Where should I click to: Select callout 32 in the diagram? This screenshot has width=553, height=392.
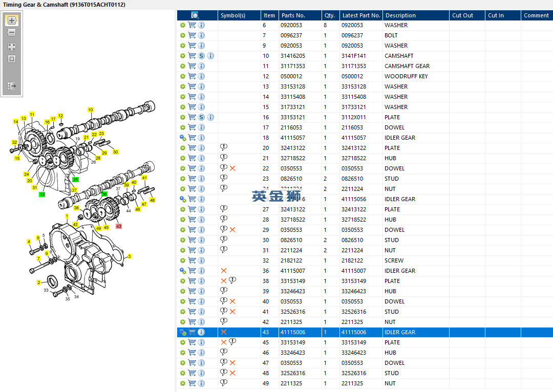pyautogui.click(x=14, y=142)
